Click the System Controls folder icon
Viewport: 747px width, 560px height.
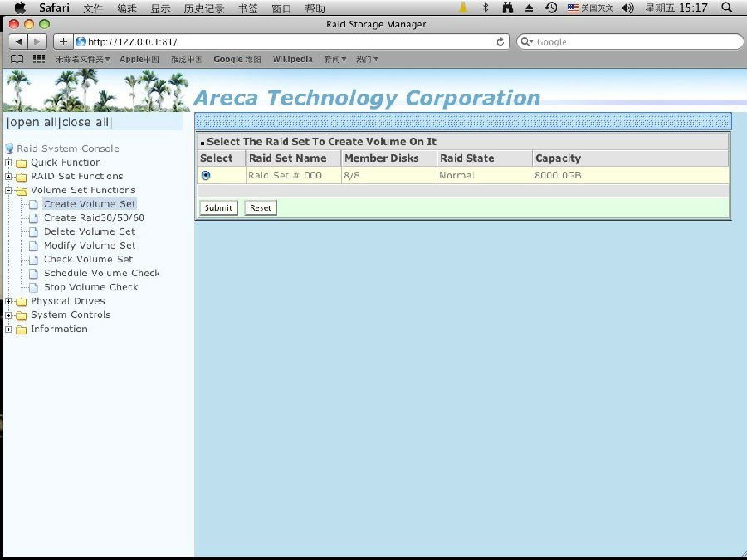pos(21,316)
